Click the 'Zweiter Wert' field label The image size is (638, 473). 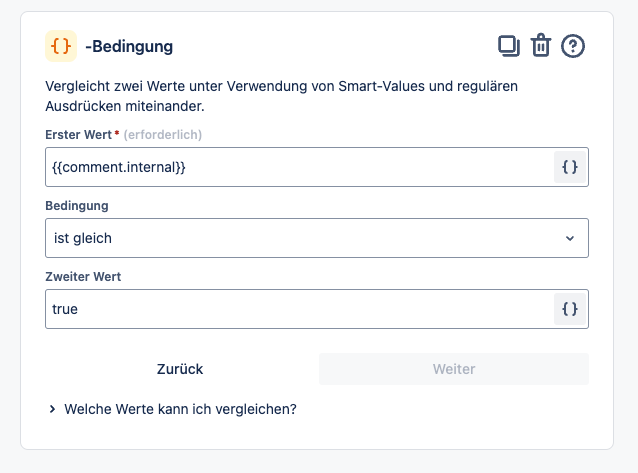pos(83,277)
